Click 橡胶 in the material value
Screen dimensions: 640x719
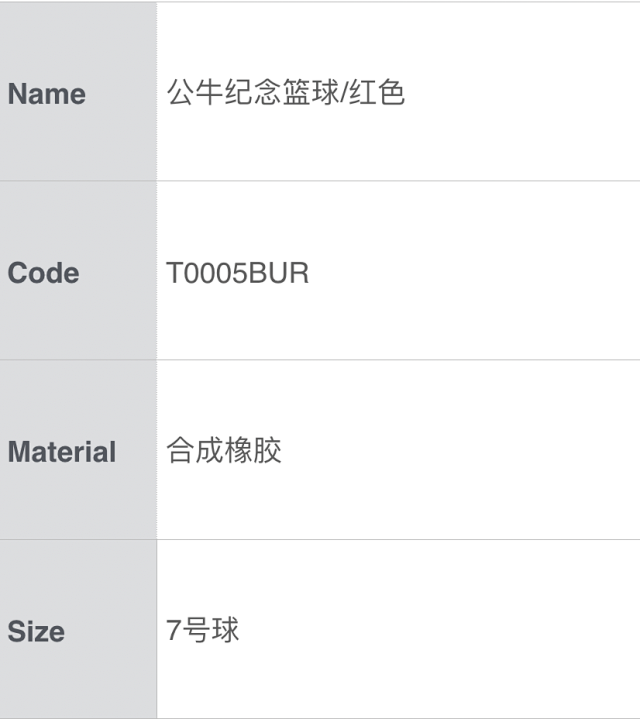[254, 451]
